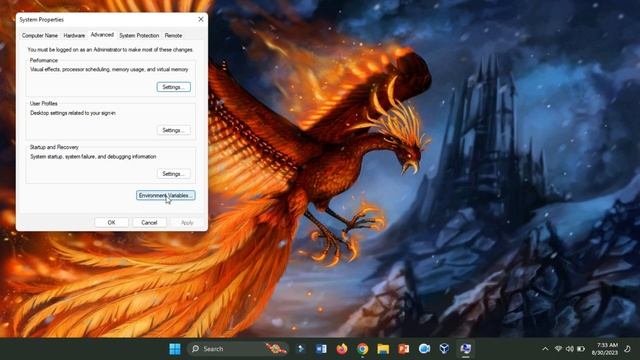Switch to the Hardware tab
Viewport: 640px width, 360px height.
point(74,36)
